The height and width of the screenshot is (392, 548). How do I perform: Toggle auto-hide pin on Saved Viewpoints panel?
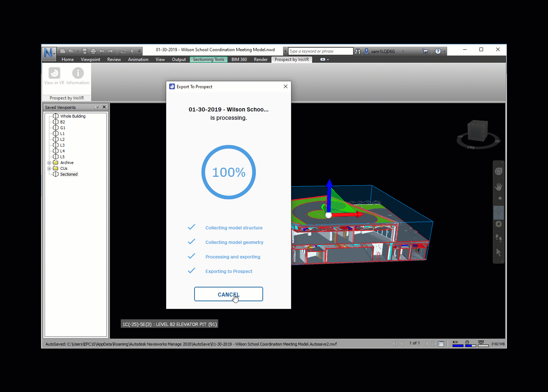(x=97, y=107)
